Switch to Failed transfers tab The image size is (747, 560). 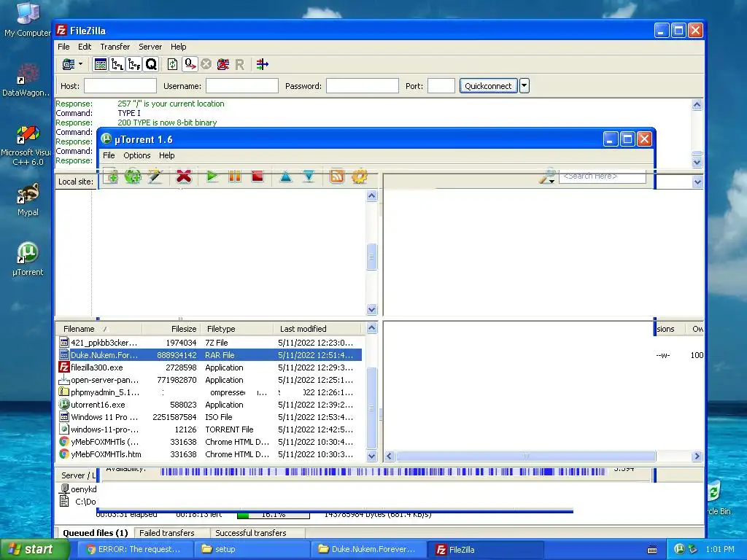167,533
